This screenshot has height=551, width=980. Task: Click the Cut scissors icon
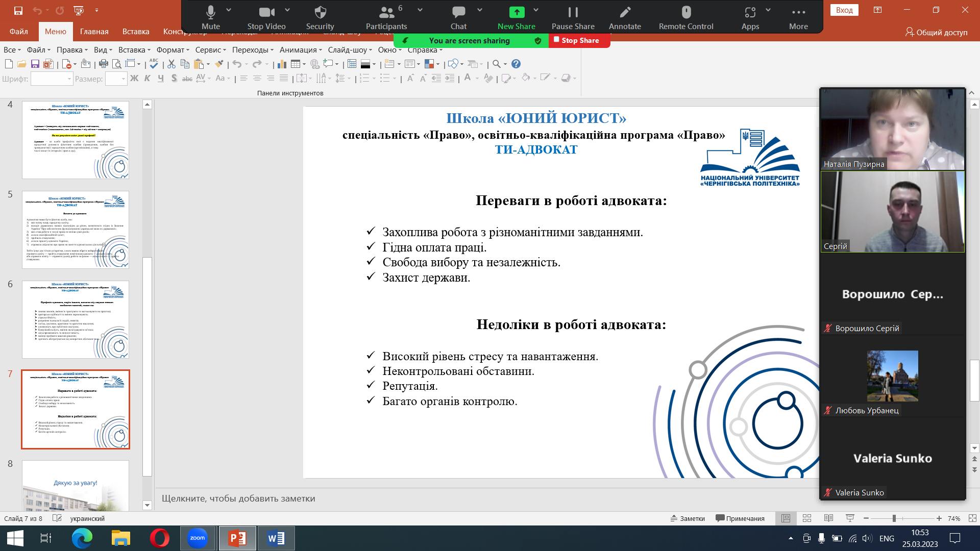click(x=171, y=64)
